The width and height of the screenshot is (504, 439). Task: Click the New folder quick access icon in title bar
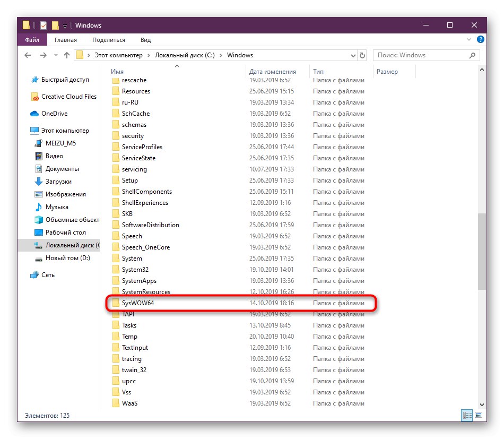point(55,25)
